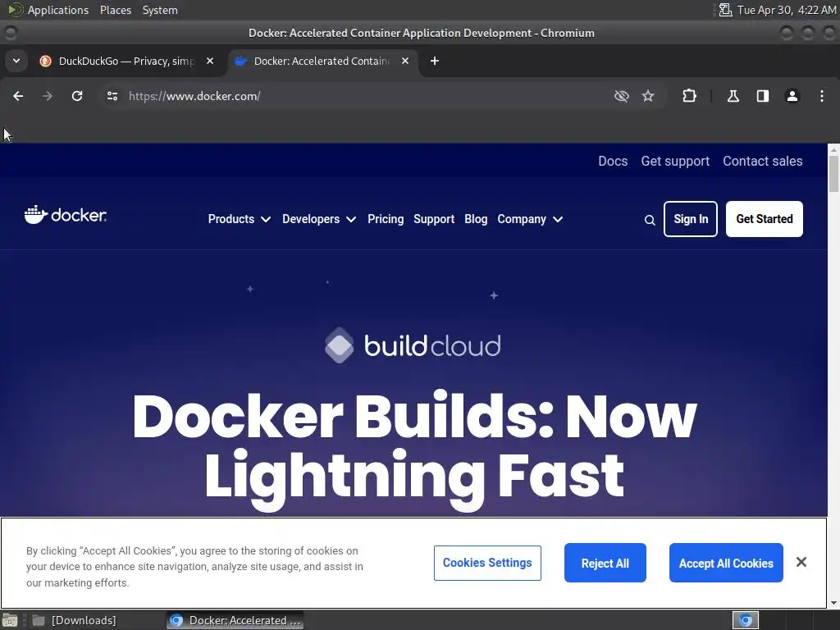Go back using the browser back arrow
Screen dimensions: 840x630
[x=18, y=96]
